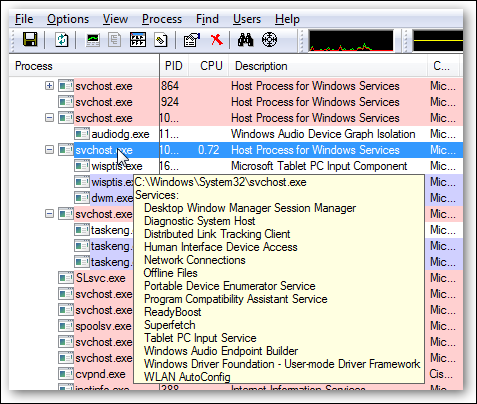Sort by the Description column header

(x=328, y=66)
